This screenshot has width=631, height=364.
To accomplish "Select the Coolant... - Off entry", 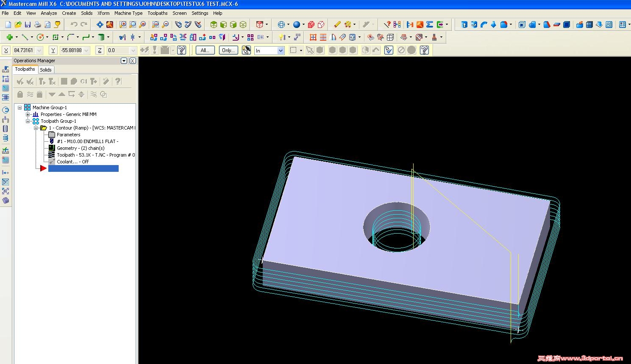I will 72,162.
